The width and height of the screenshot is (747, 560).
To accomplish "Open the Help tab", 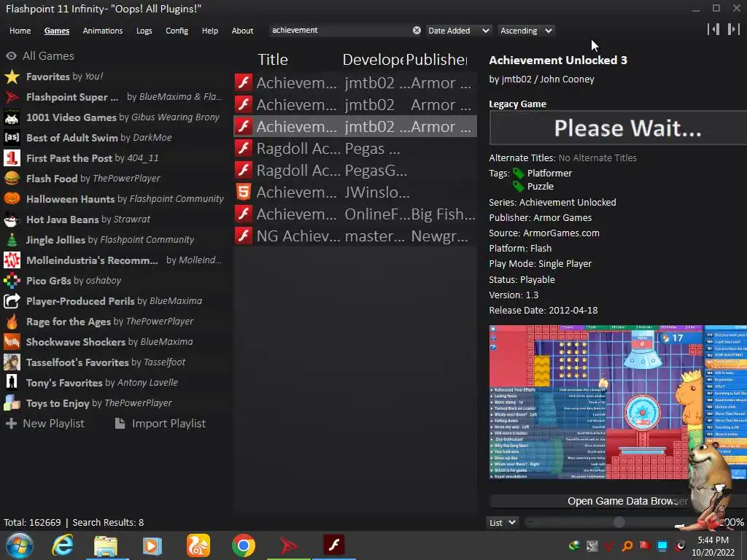I will pos(209,31).
